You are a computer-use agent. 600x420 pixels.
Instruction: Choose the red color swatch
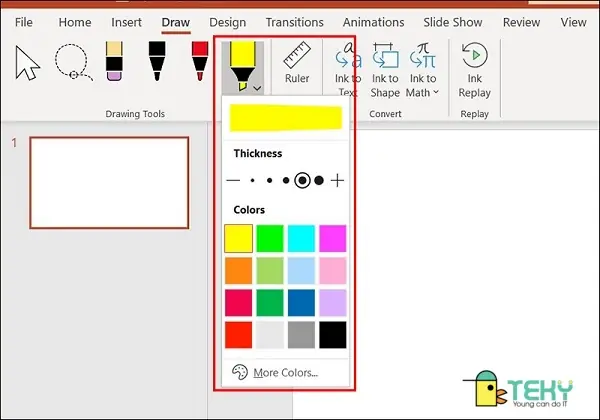(x=238, y=335)
